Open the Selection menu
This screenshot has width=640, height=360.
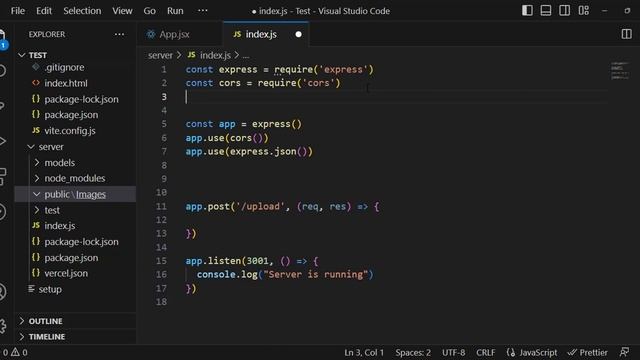coord(82,11)
